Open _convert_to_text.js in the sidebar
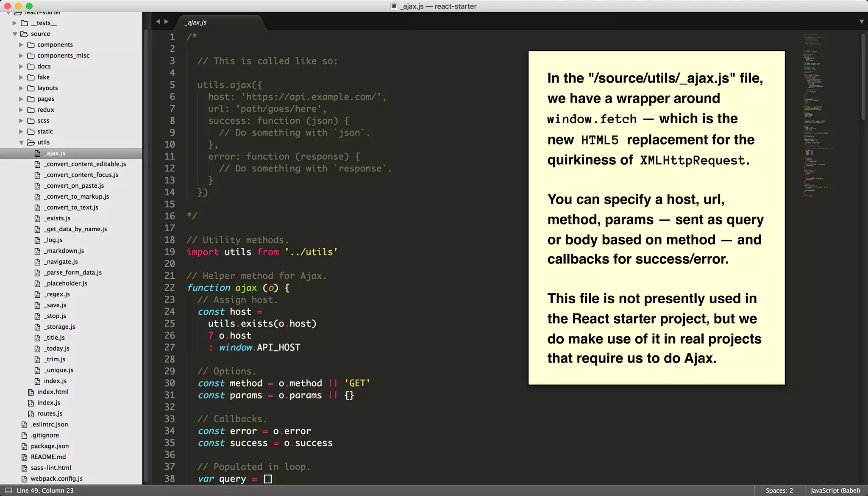 71,208
